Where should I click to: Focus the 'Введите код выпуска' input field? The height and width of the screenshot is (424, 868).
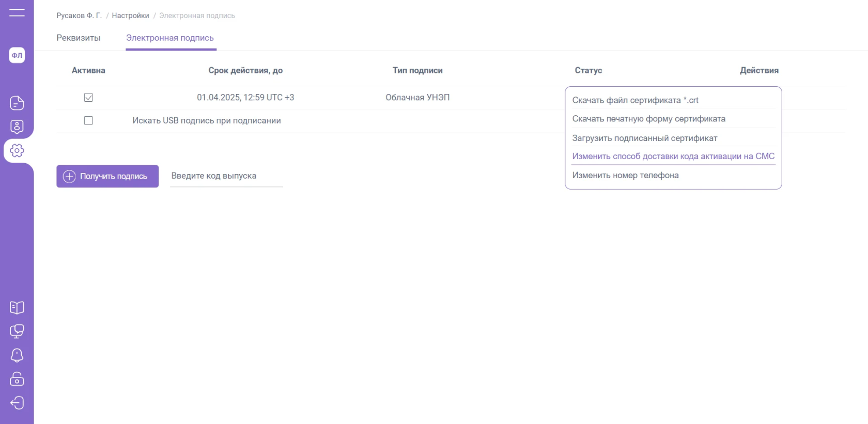point(226,176)
